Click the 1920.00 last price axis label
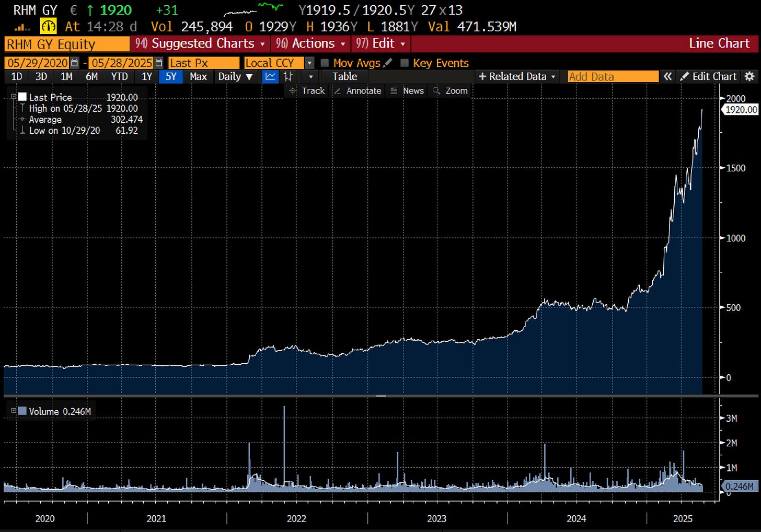Image resolution: width=761 pixels, height=532 pixels. point(741,110)
